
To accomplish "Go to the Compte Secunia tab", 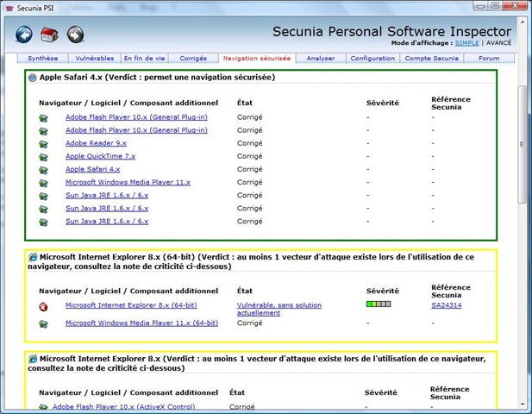I will tap(432, 59).
